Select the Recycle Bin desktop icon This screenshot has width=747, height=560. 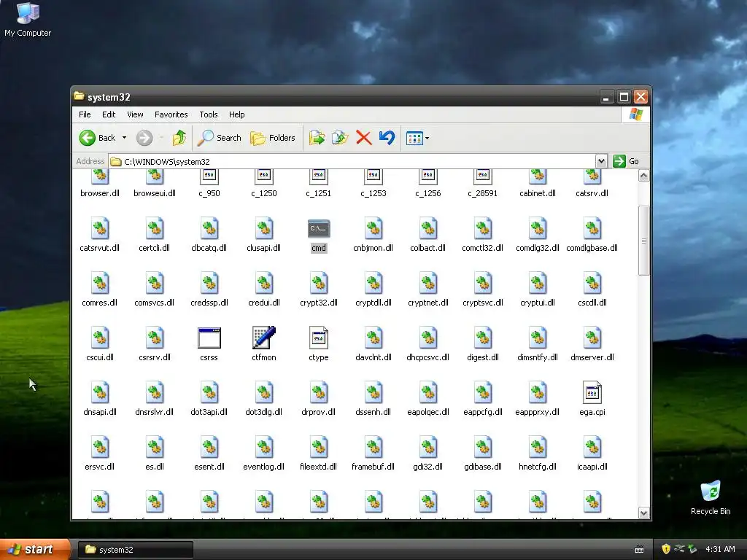[711, 497]
